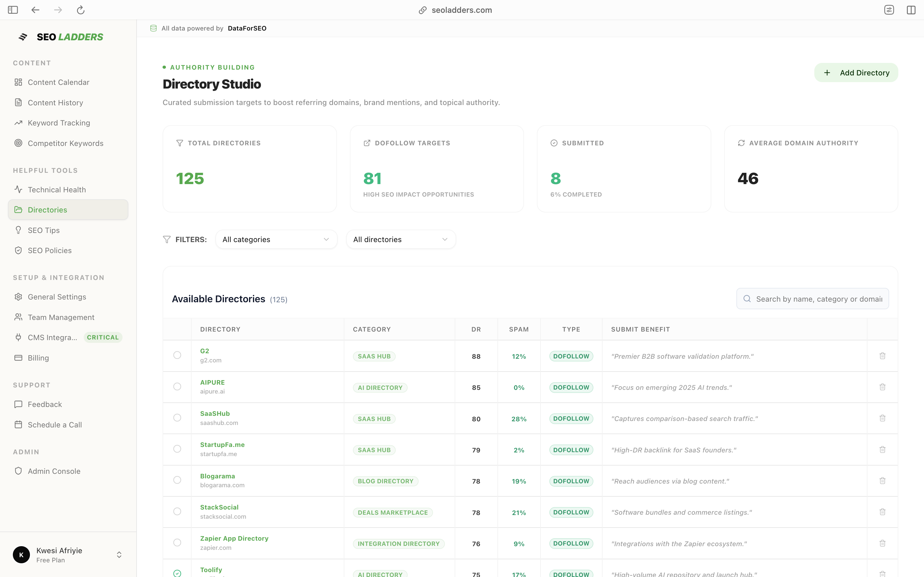Click the trash icon for StackSocial
Image resolution: width=924 pixels, height=577 pixels.
(x=882, y=512)
